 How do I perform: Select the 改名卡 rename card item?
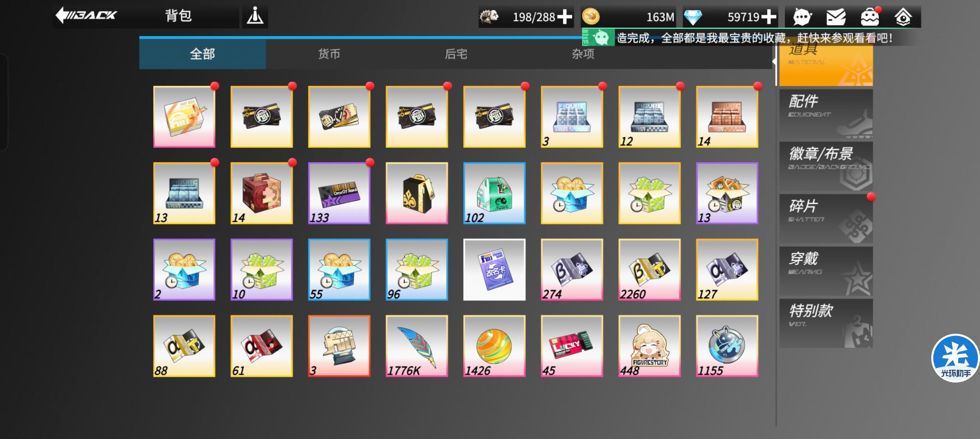pyautogui.click(x=494, y=269)
